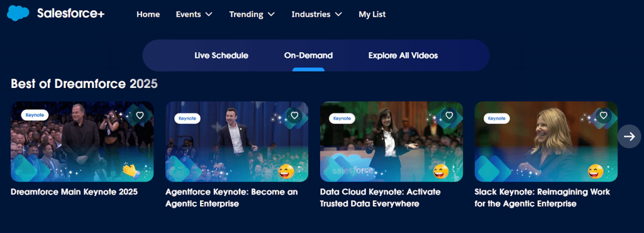Click the Keynote badge on Slack Keynote card
This screenshot has width=644, height=233.
point(497,119)
